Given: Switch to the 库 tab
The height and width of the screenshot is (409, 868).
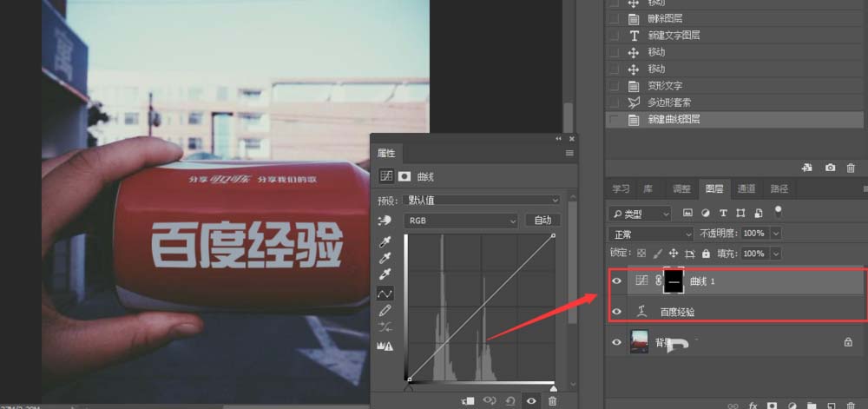Looking at the screenshot, I should point(648,188).
